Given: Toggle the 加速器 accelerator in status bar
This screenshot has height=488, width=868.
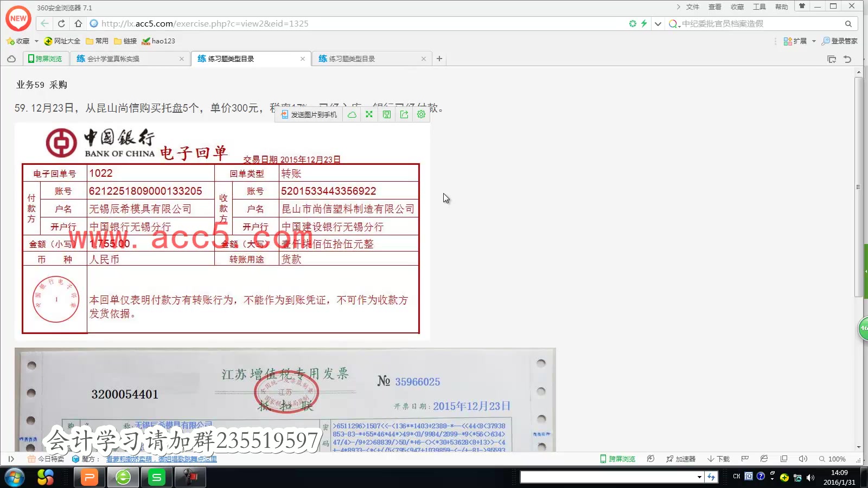Looking at the screenshot, I should click(x=680, y=458).
